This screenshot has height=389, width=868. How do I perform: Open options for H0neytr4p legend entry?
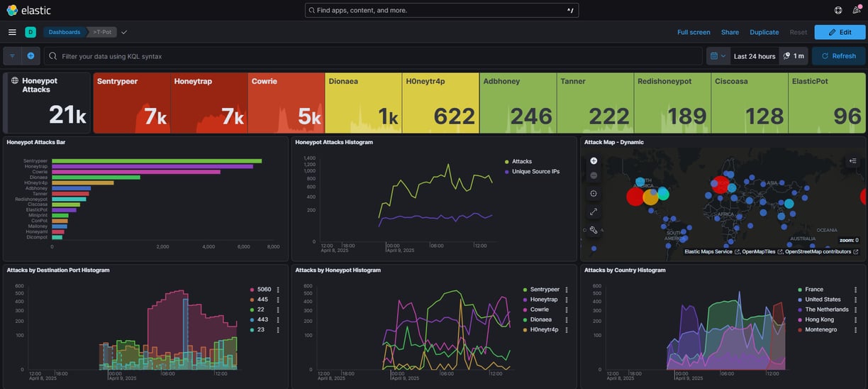pos(567,329)
